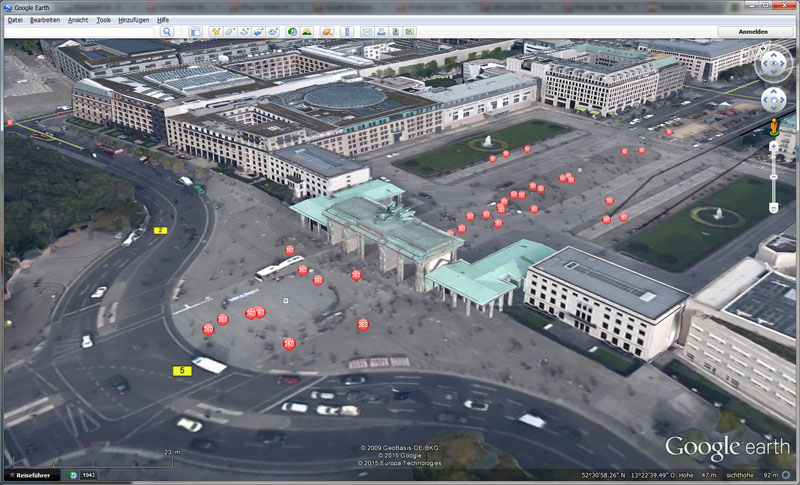Screen dimensions: 800x485
Task: Look right with the eye control arrow
Action: 783,64
